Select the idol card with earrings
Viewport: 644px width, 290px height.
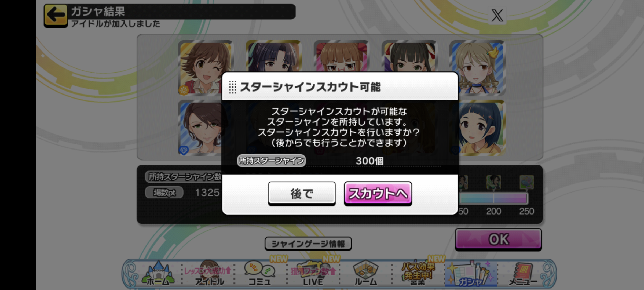[200, 128]
